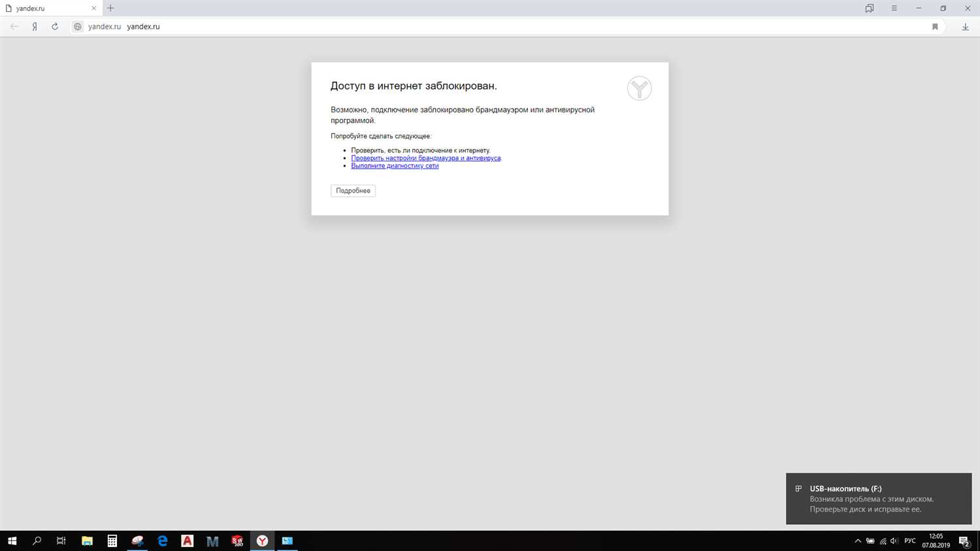Select the yandex.ru tab
980x551 pixels.
(x=50, y=8)
